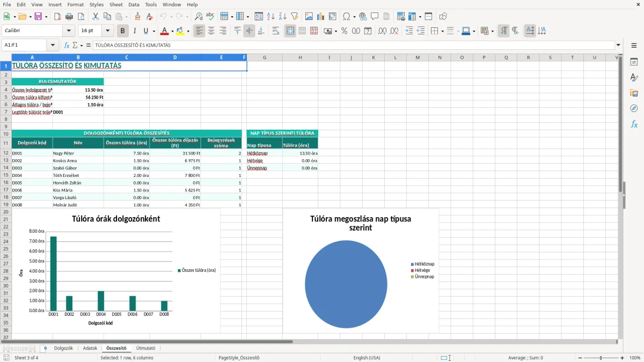644x362 pixels.
Task: Click the zoom slider handle
Action: (601, 358)
